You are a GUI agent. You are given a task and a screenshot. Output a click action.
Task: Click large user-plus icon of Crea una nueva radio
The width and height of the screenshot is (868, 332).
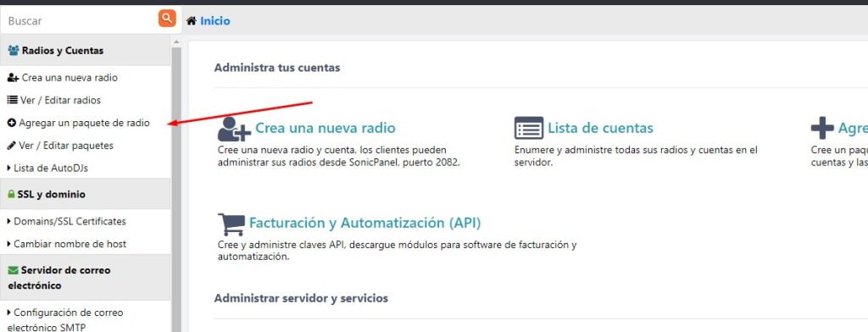click(x=234, y=129)
